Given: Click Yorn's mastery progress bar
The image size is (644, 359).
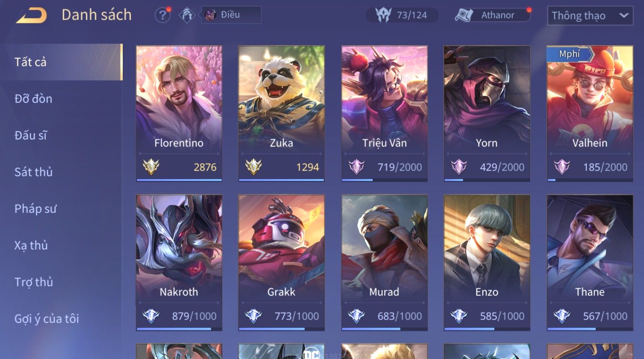Looking at the screenshot, I should coord(487,180).
